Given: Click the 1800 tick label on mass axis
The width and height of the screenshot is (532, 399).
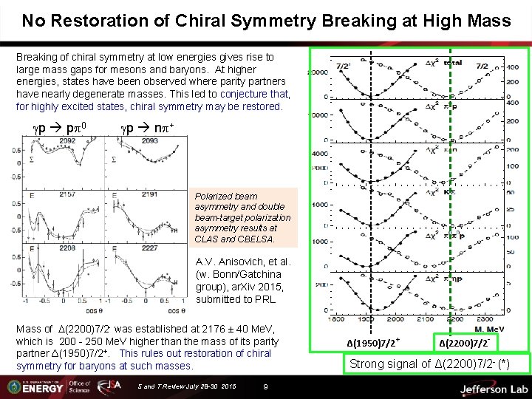Looking at the screenshot, I should click(x=336, y=319).
